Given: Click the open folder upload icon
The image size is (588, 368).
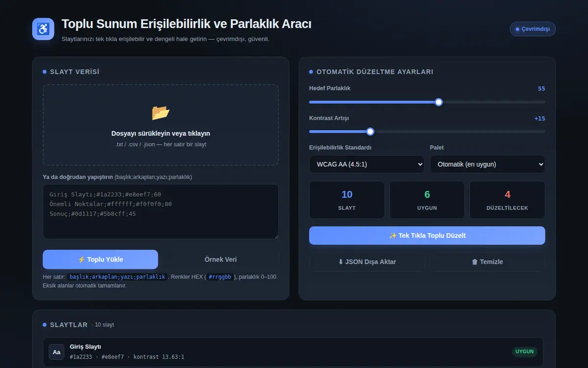Looking at the screenshot, I should (x=161, y=113).
